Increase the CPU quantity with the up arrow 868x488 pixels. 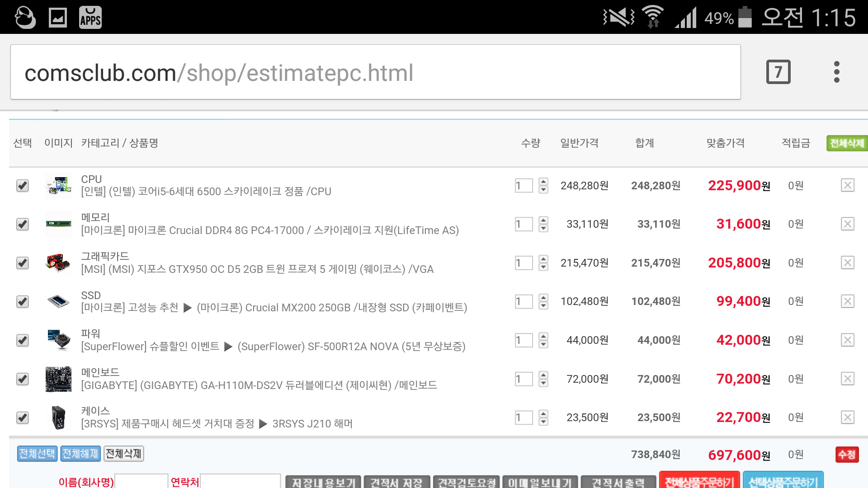click(x=543, y=181)
